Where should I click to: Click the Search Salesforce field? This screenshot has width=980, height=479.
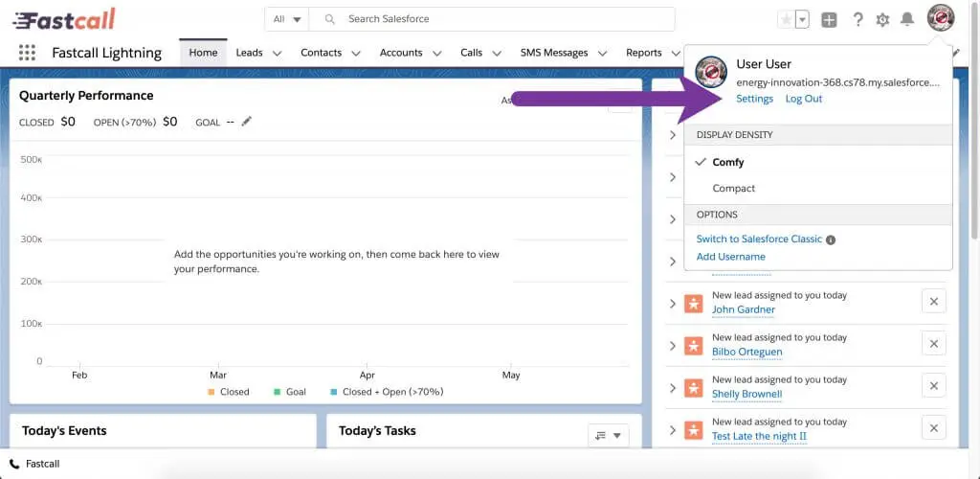pyautogui.click(x=492, y=19)
